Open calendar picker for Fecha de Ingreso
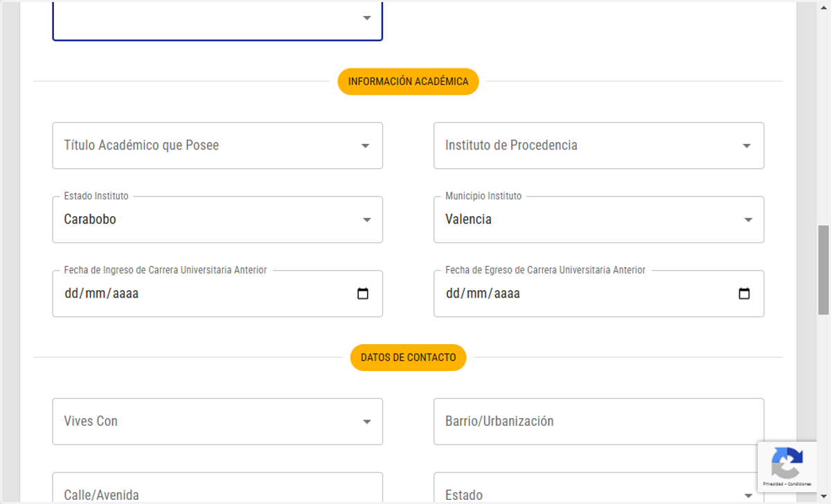This screenshot has height=504, width=831. [363, 294]
